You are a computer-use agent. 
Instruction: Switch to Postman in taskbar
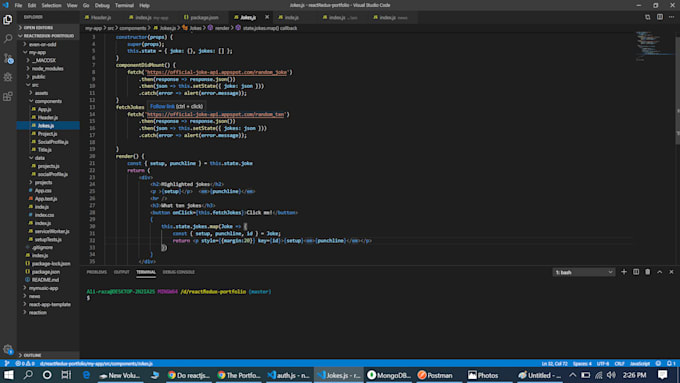[x=435, y=375]
